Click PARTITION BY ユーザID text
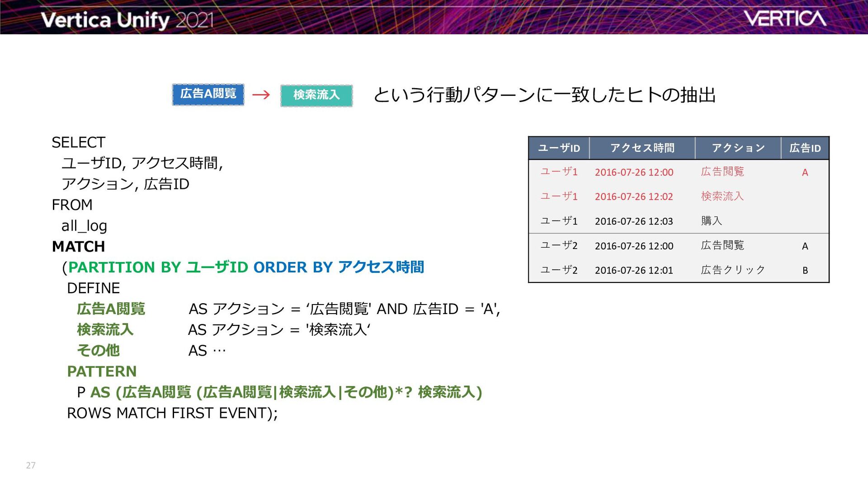Viewport: 868px width, 488px height. [x=158, y=267]
